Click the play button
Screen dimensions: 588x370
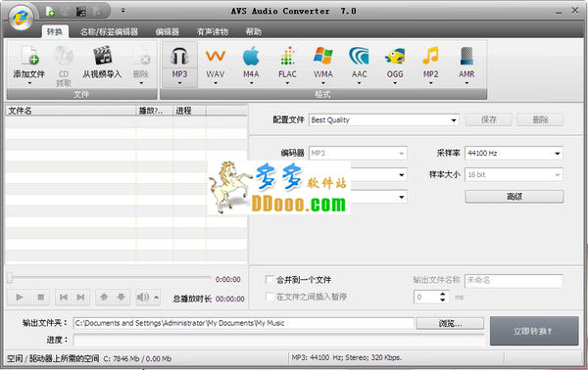[x=20, y=298]
